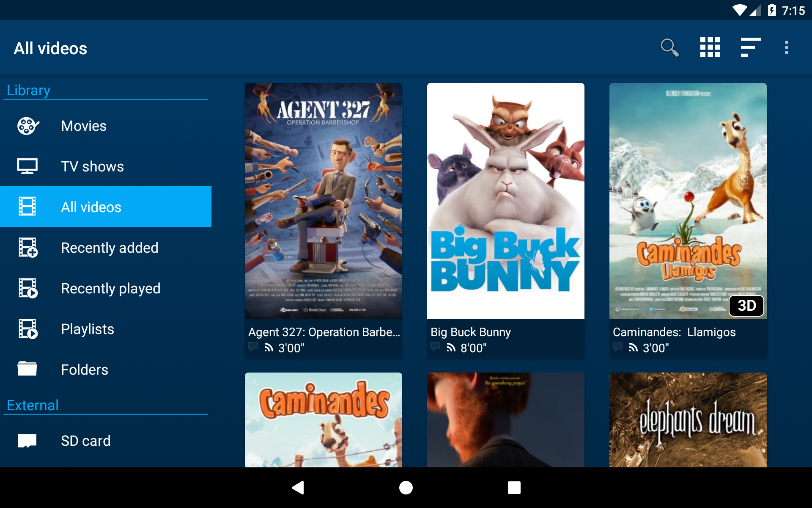Click the TV shows monitor icon
Screen dimensions: 812x508
pyautogui.click(x=27, y=166)
